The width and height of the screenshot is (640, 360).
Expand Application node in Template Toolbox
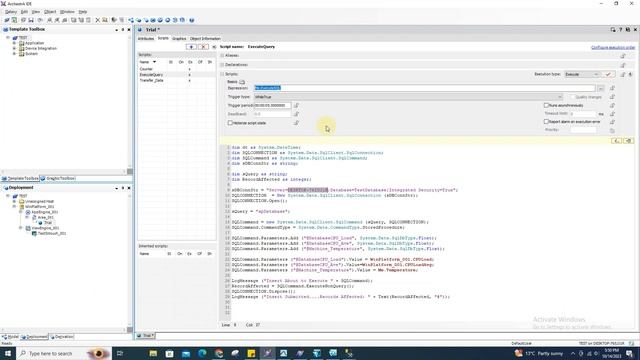pos(14,43)
